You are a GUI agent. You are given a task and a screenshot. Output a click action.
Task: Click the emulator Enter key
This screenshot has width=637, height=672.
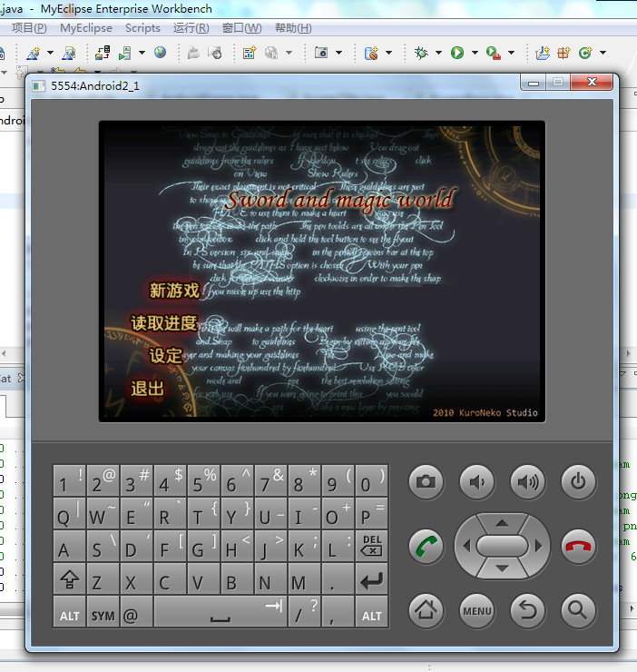[x=371, y=578]
